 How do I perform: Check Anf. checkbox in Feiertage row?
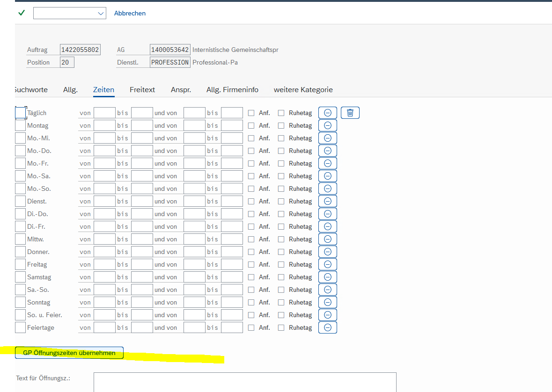click(x=251, y=327)
